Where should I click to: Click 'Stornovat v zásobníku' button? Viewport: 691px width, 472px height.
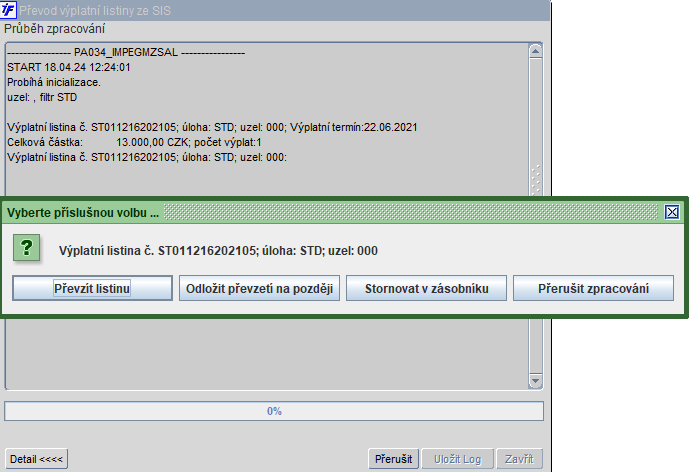[426, 288]
